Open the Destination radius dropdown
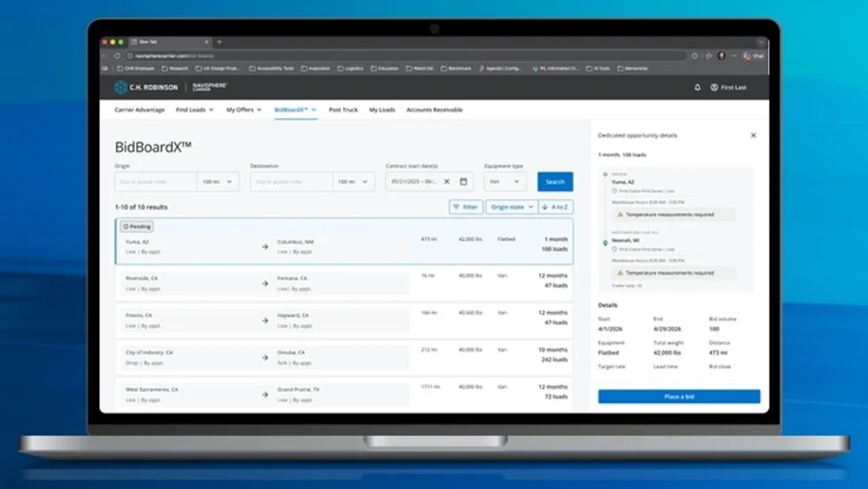Image resolution: width=868 pixels, height=489 pixels. coord(353,182)
